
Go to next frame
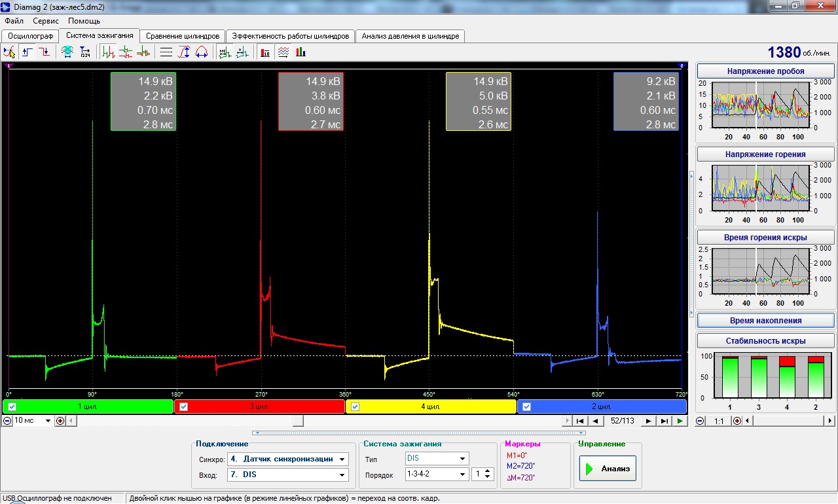pyautogui.click(x=649, y=421)
